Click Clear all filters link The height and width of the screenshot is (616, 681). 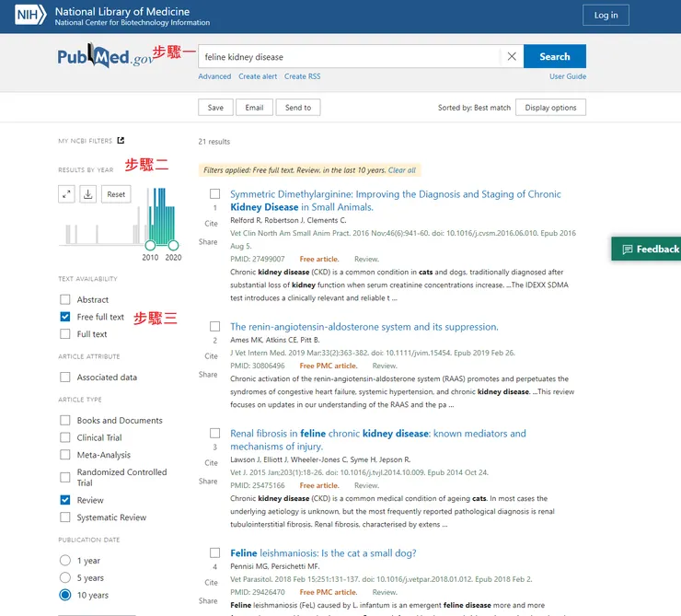tap(402, 170)
